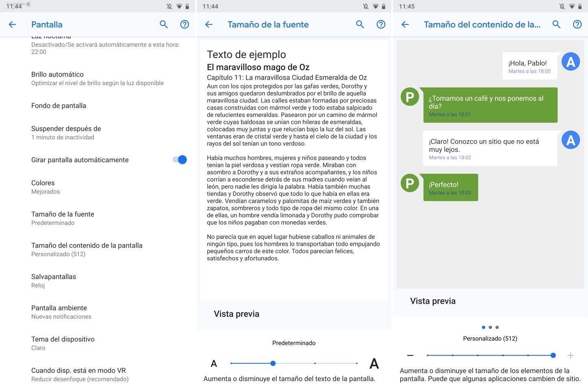Tap the small A to decrease font
Image resolution: width=588 pixels, height=390 pixels.
214,364
